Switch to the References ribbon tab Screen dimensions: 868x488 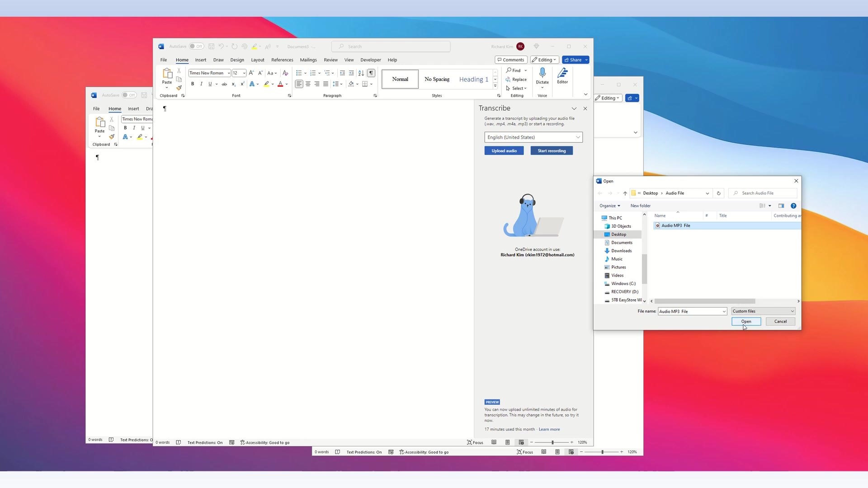click(282, 60)
